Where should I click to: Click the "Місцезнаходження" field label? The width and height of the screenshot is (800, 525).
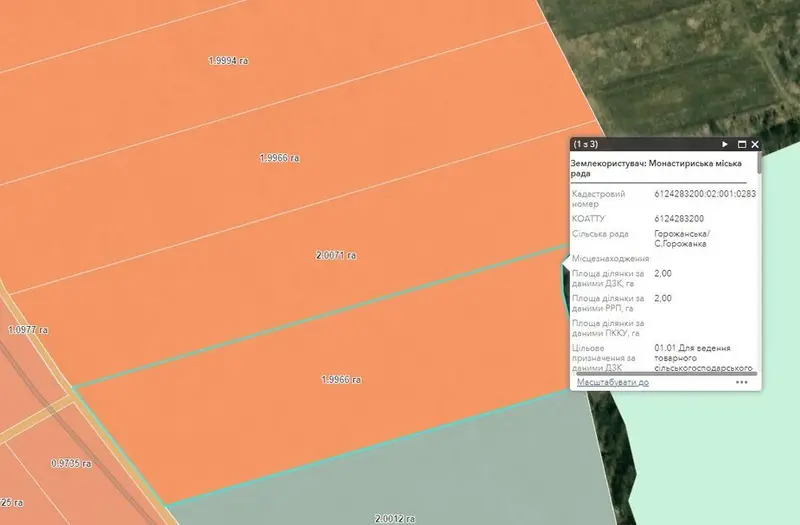(610, 259)
